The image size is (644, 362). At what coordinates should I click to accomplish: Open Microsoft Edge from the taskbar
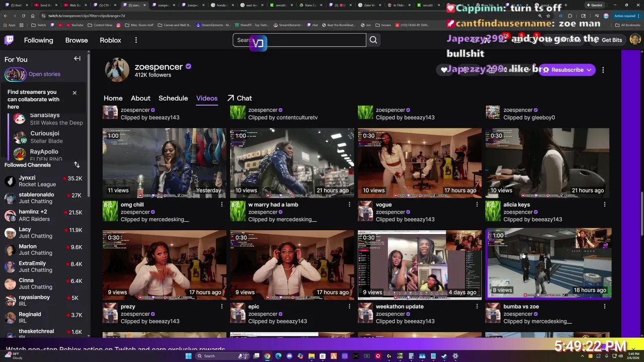pyautogui.click(x=278, y=356)
